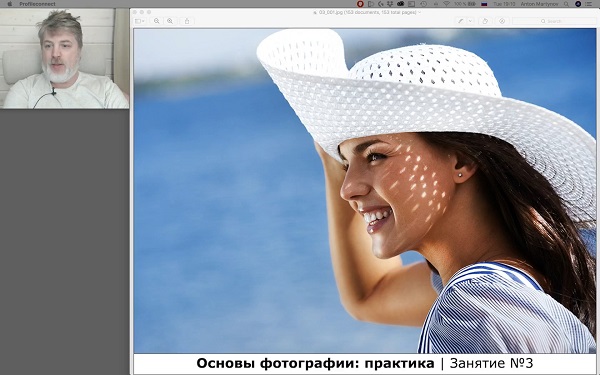Open the clock showing Tue 19:10

504,4
